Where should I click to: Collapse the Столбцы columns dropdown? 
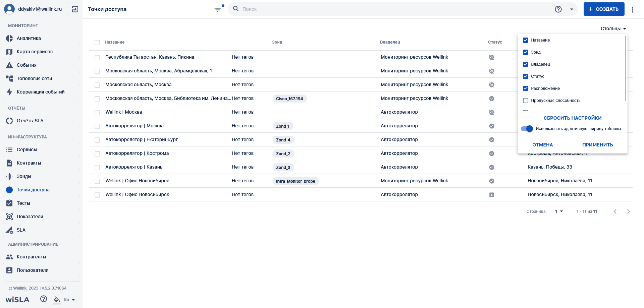click(613, 28)
